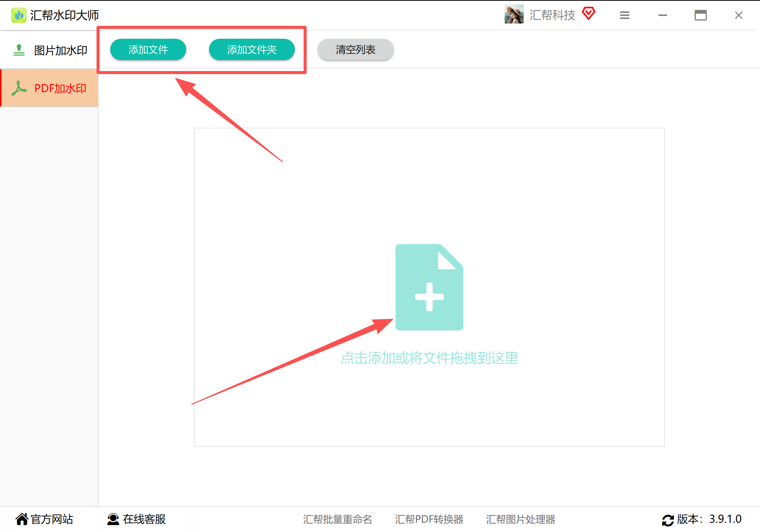The height and width of the screenshot is (532, 760).
Task: Click the PDF icon beside PDF加水印
Action: [19, 88]
